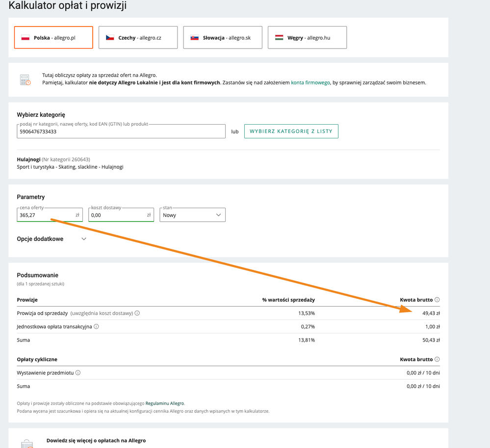Focus the cena oferty price field
Viewport: 490px width, 448px height.
point(50,215)
